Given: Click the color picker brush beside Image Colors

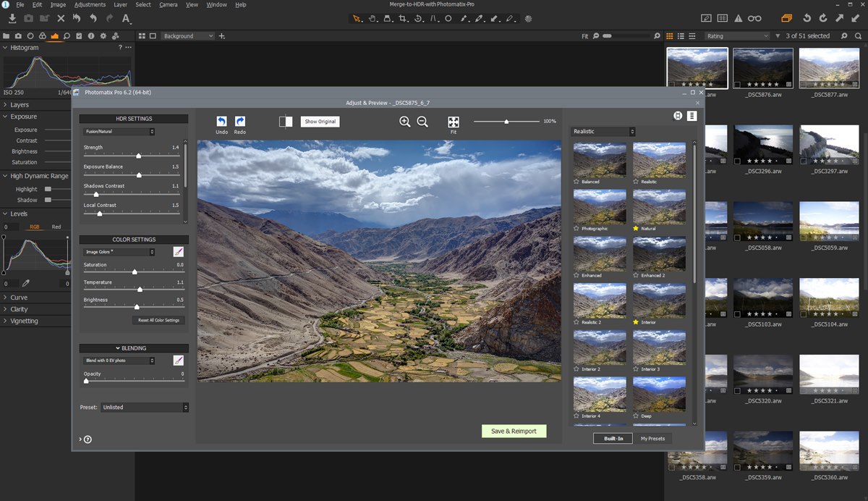Looking at the screenshot, I should tap(178, 252).
